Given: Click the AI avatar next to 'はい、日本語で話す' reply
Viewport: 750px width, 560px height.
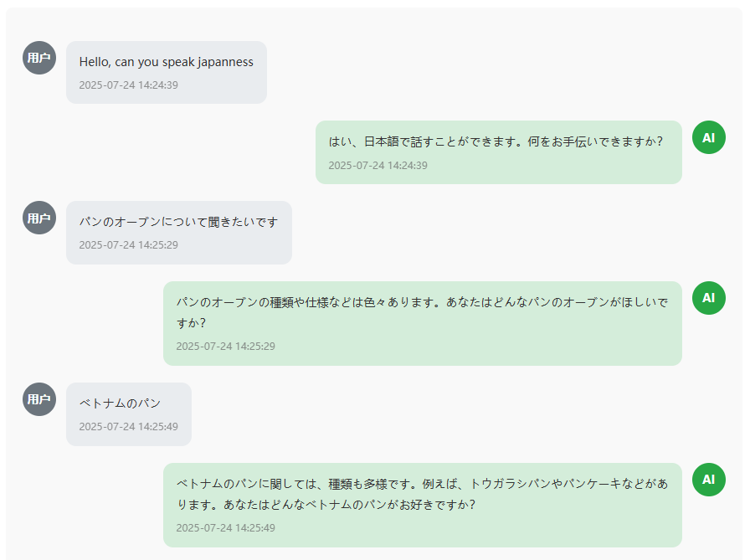Looking at the screenshot, I should tap(708, 137).
